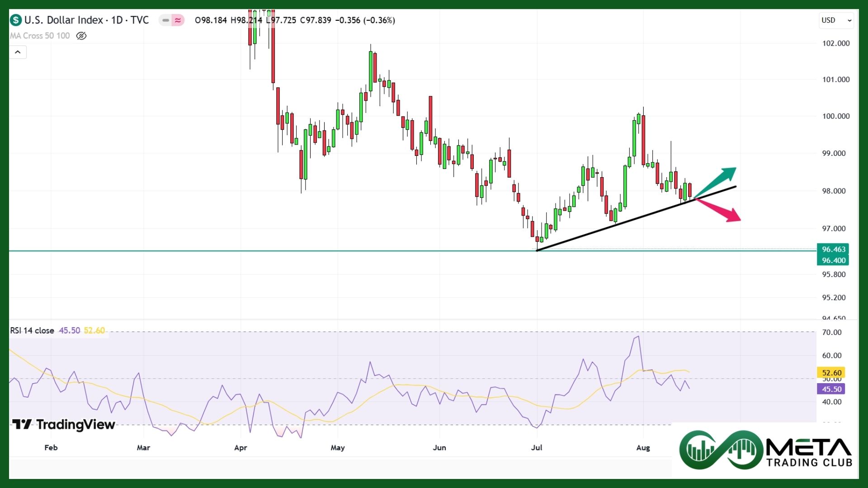
Task: Click the 96.463 green price label
Action: click(833, 249)
